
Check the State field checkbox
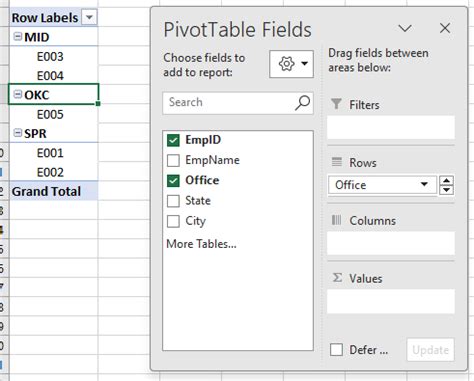pyautogui.click(x=173, y=201)
